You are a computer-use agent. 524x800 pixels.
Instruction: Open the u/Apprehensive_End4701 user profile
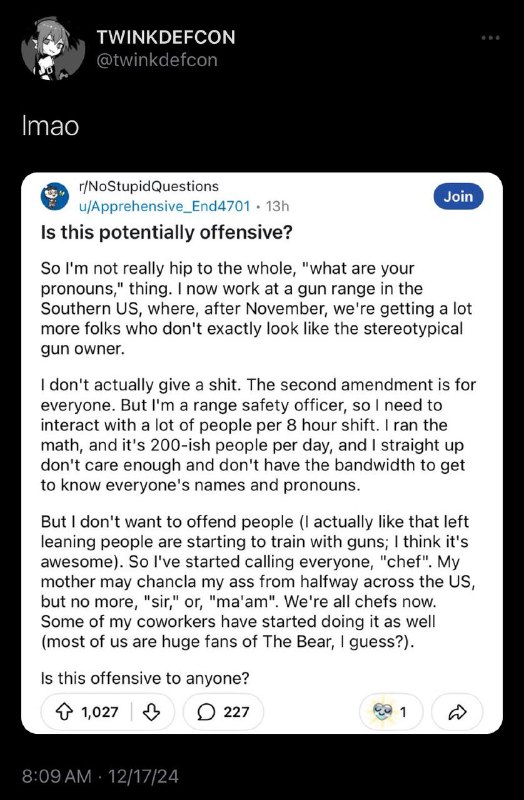pos(164,206)
